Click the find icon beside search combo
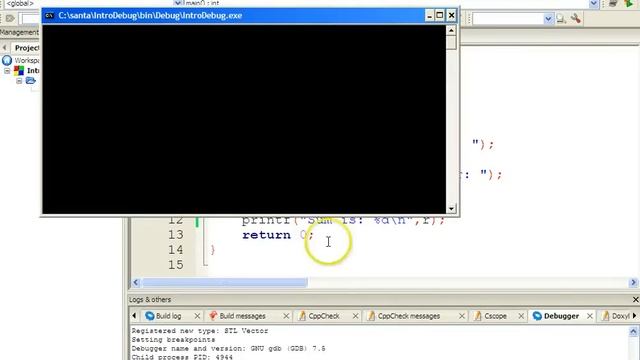 (x=561, y=18)
